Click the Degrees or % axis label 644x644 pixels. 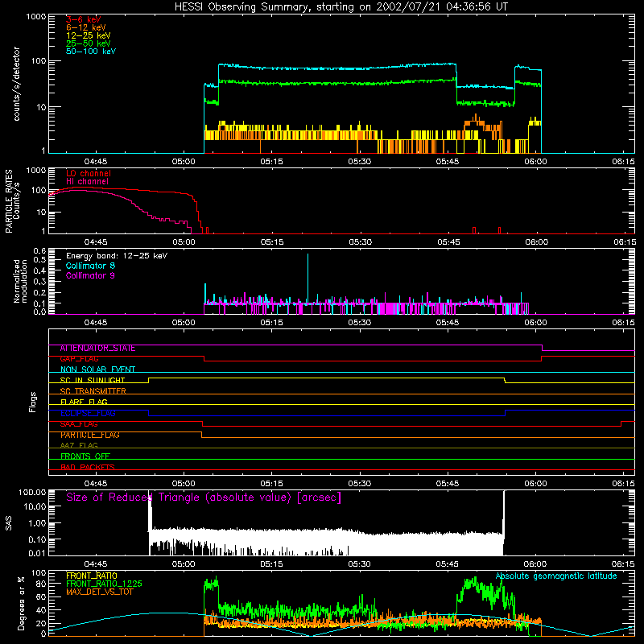click(x=21, y=603)
